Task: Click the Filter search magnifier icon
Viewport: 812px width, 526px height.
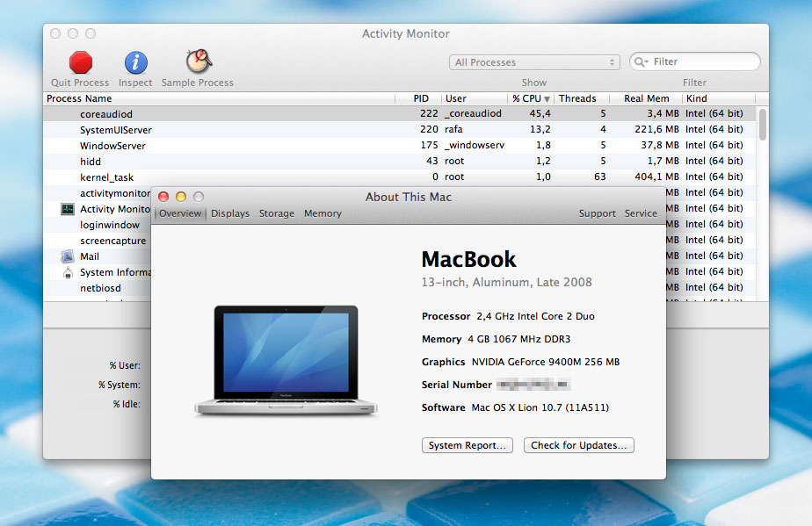Action: click(x=641, y=61)
